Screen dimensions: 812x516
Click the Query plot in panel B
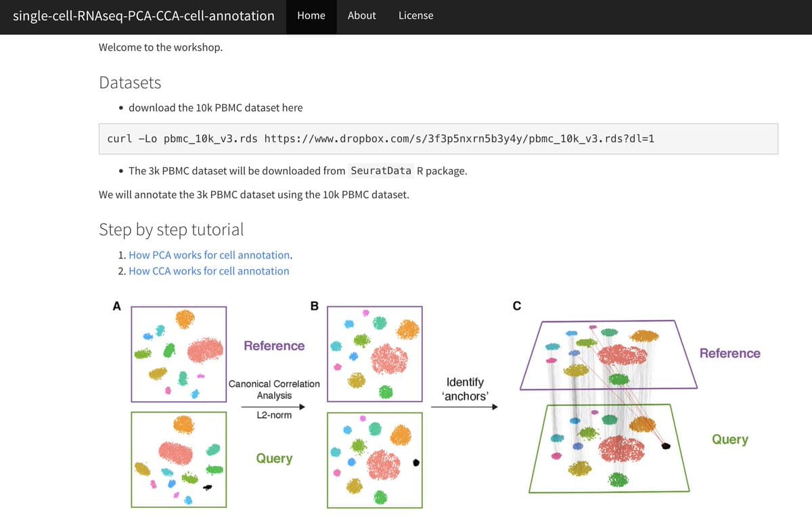click(374, 461)
